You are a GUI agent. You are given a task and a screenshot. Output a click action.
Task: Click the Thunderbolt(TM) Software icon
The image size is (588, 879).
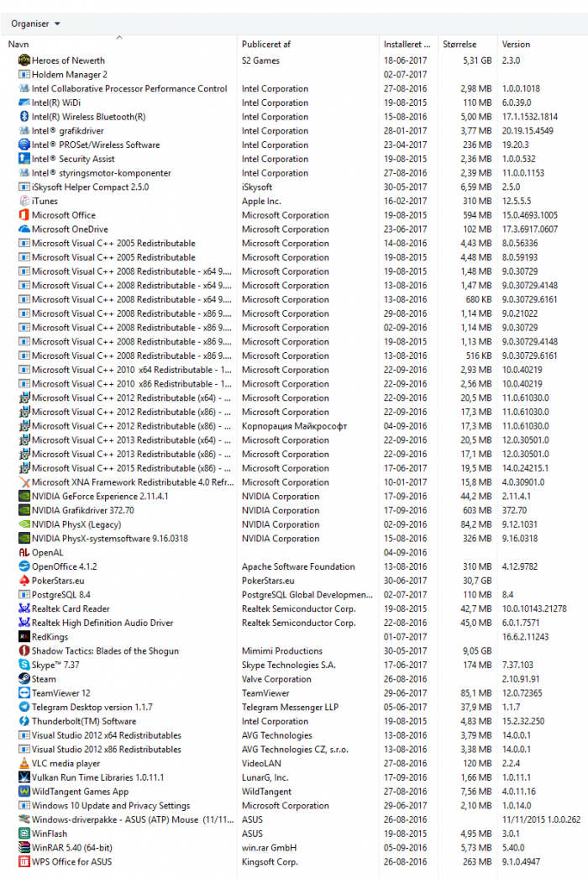(x=24, y=721)
